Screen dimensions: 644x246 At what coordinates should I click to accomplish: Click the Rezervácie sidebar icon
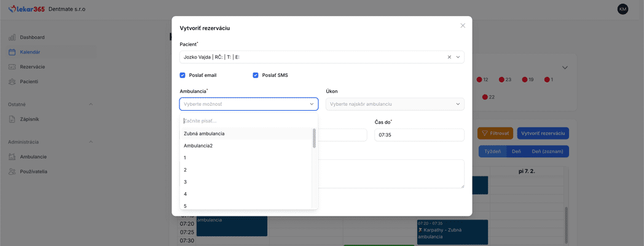[x=12, y=66]
